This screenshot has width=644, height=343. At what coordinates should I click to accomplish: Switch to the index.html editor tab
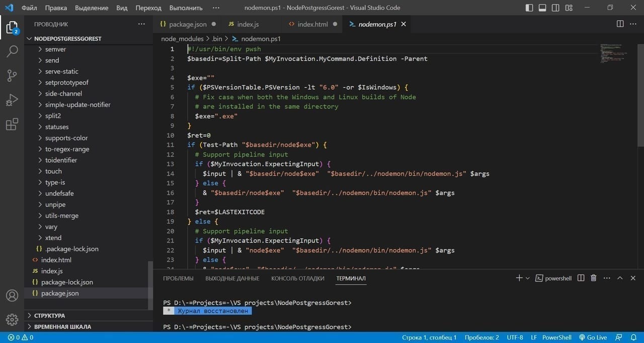(312, 24)
